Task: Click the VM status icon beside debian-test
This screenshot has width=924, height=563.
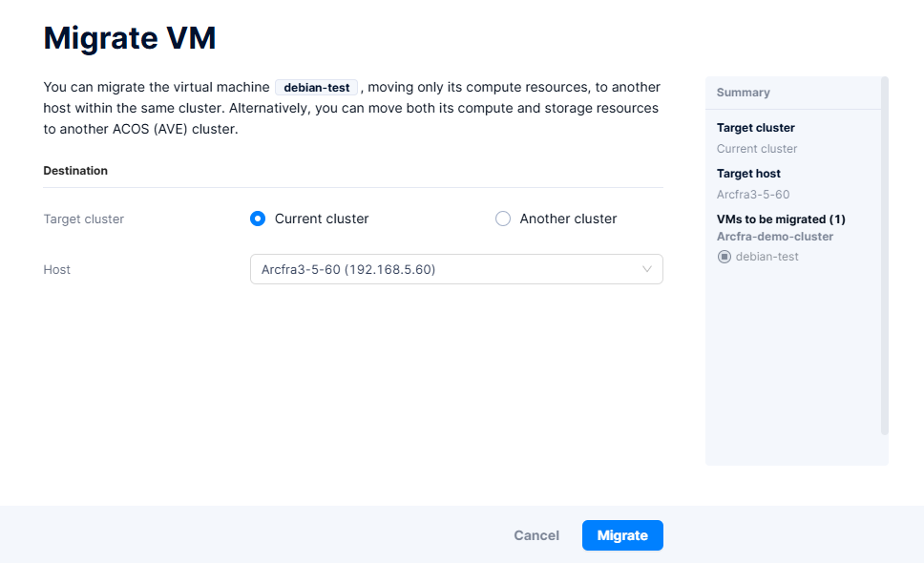Action: pyautogui.click(x=724, y=257)
